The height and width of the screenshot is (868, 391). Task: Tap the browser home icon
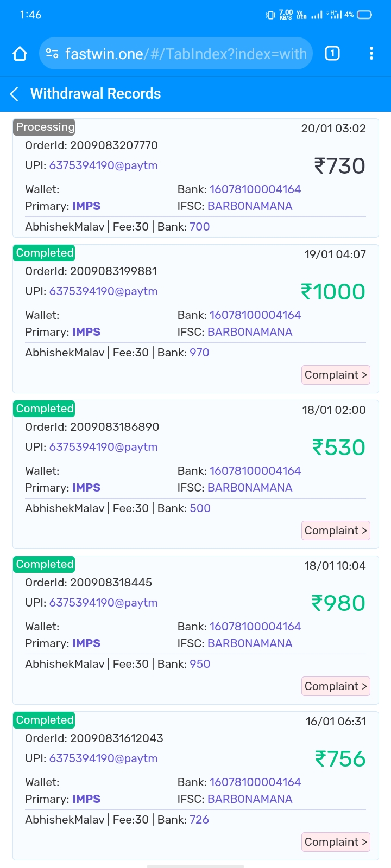click(20, 54)
